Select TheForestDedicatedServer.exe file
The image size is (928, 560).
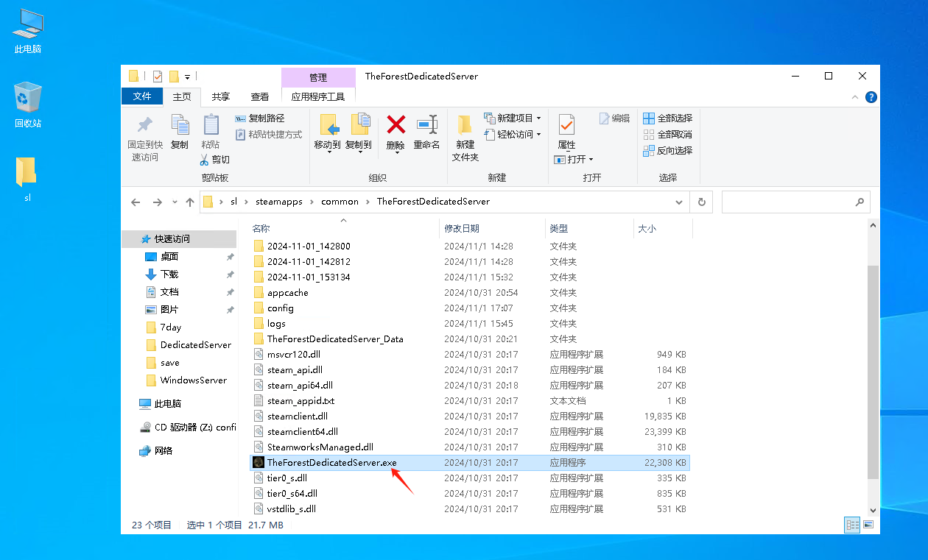470,463
